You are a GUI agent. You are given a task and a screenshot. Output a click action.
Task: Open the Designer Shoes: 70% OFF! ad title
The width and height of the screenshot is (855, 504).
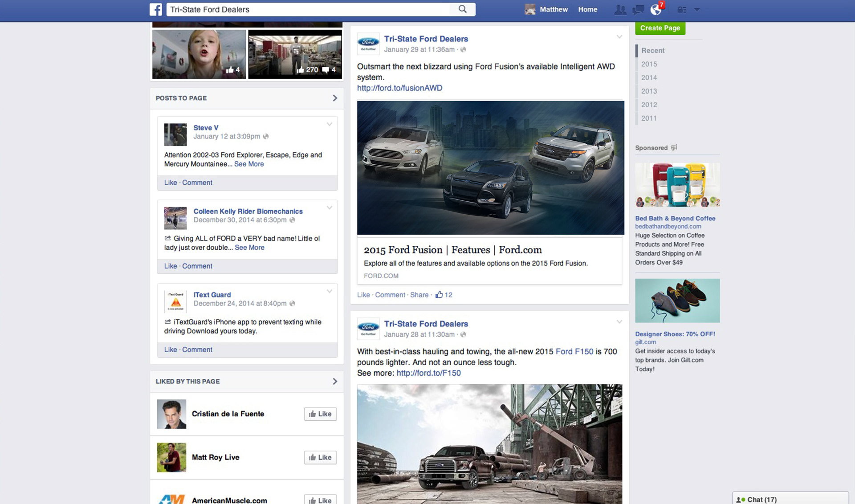[x=675, y=334]
